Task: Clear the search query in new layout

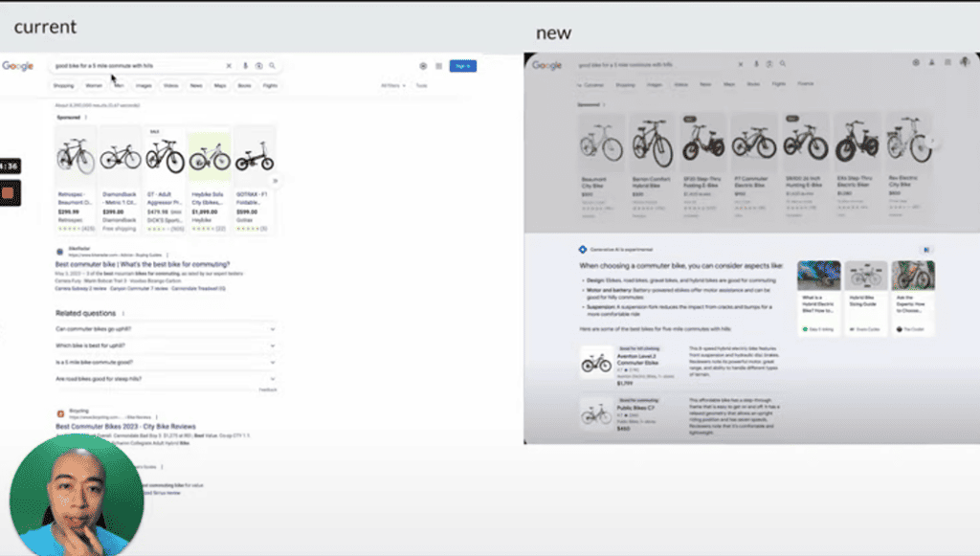Action: 741,64
